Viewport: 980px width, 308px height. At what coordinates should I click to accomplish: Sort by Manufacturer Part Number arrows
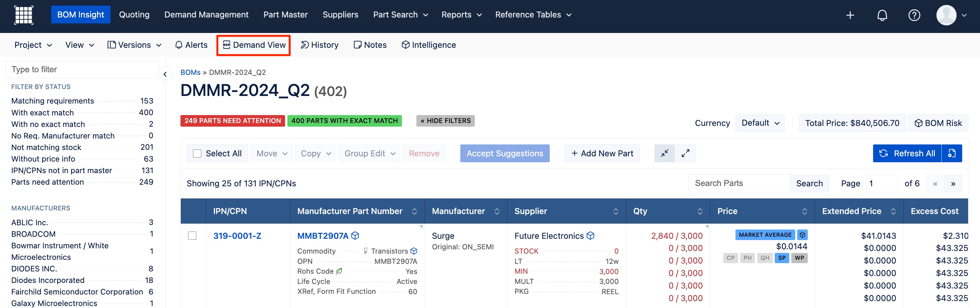(x=414, y=211)
